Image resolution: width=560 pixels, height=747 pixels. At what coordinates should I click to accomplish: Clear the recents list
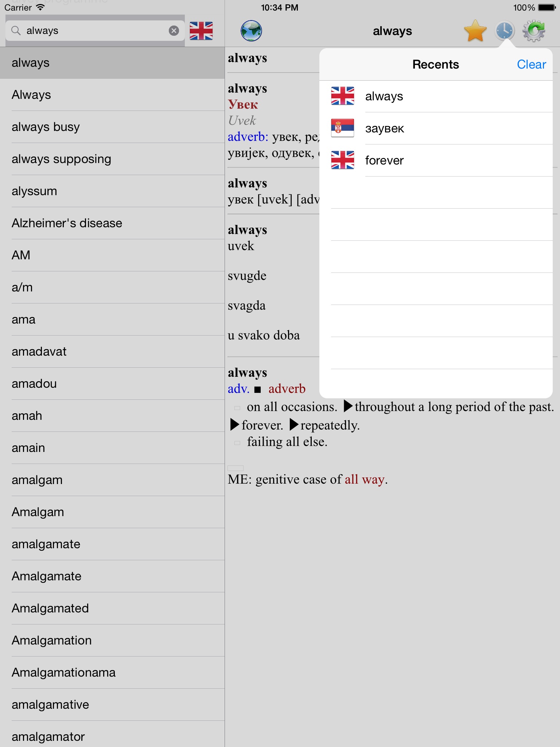pyautogui.click(x=531, y=64)
